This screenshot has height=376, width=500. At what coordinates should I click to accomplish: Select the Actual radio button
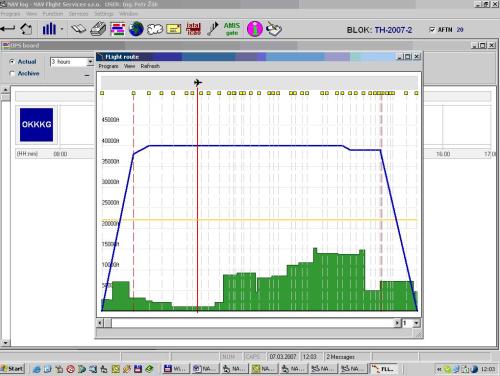(x=12, y=62)
